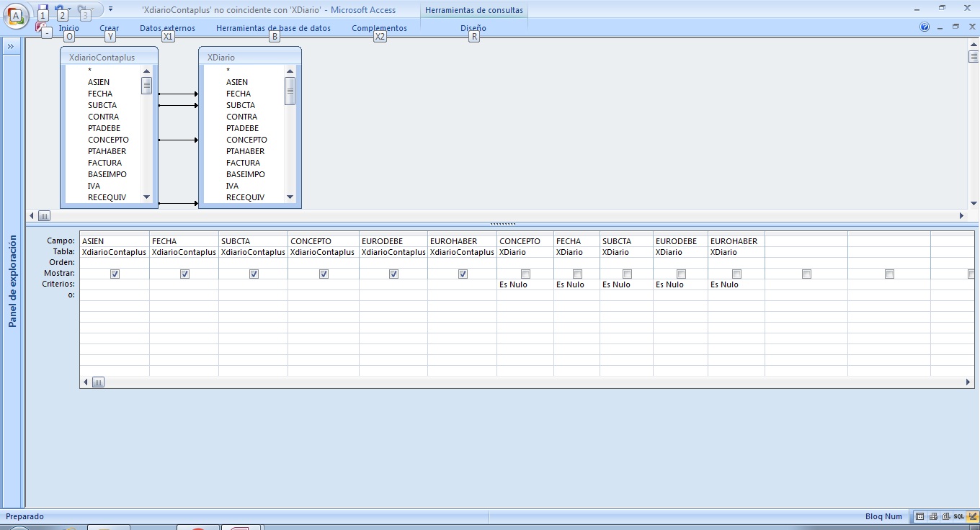The width and height of the screenshot is (980, 530).
Task: Uncheck Mostrar for XdiarioContaplus EURODEBE column
Action: click(393, 274)
